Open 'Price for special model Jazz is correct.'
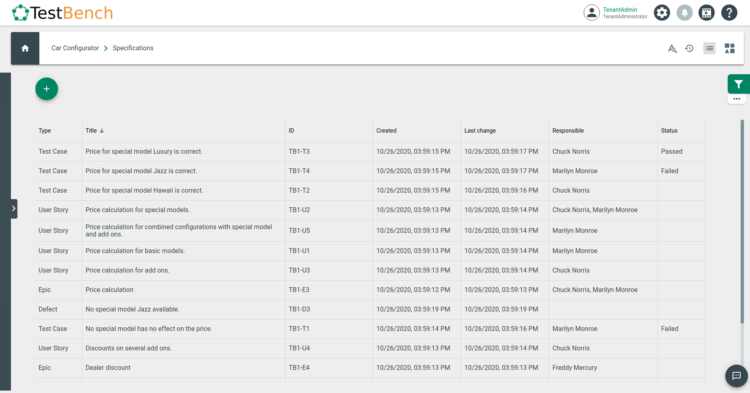Image resolution: width=750 pixels, height=393 pixels. pos(141,171)
